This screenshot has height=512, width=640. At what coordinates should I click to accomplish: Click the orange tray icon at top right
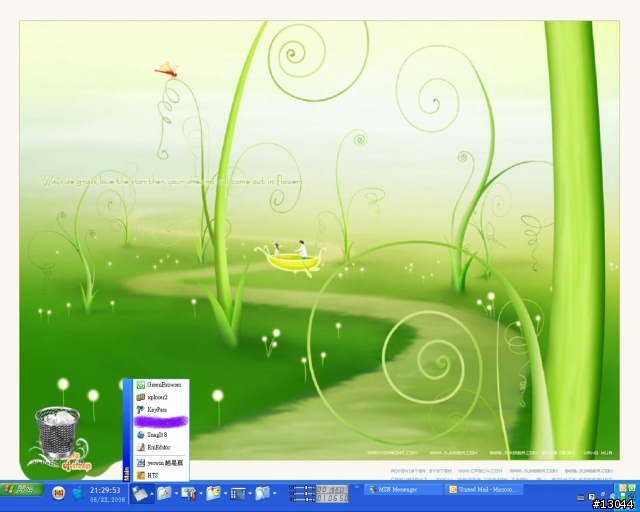pos(623,488)
